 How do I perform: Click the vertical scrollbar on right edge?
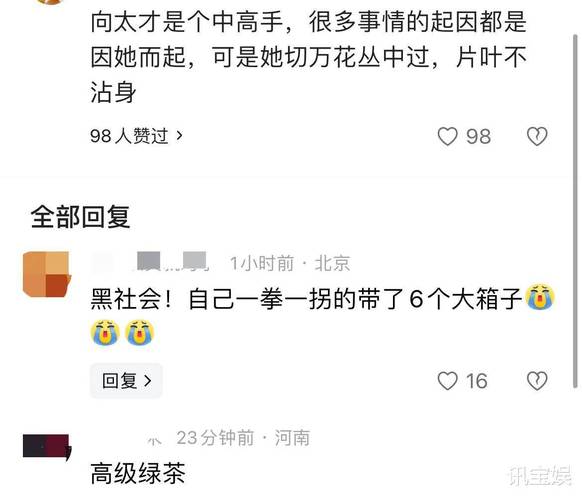tap(575, 211)
